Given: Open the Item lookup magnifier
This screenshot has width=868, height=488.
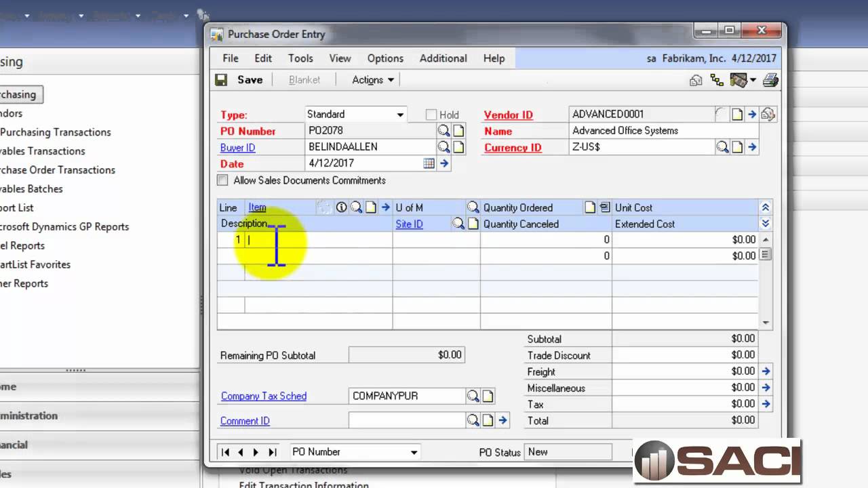Looking at the screenshot, I should (x=356, y=207).
